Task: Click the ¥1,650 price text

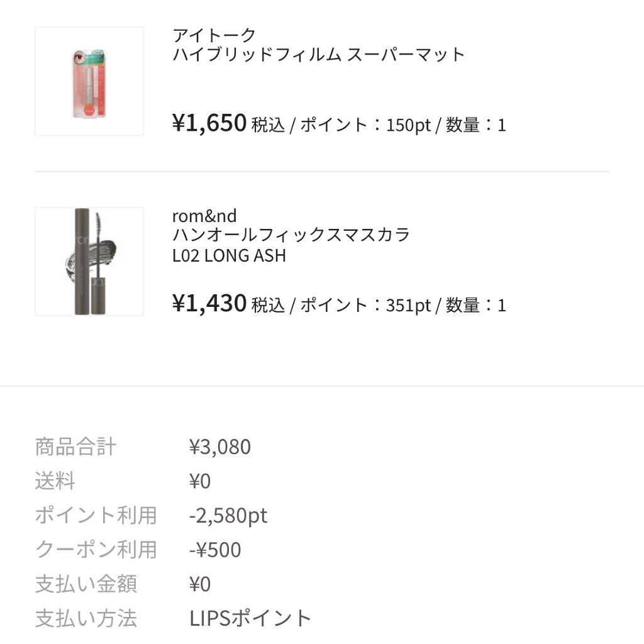Action: pos(208,123)
